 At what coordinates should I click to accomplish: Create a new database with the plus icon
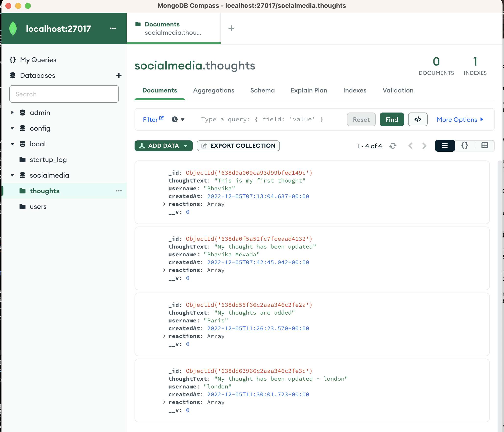119,75
